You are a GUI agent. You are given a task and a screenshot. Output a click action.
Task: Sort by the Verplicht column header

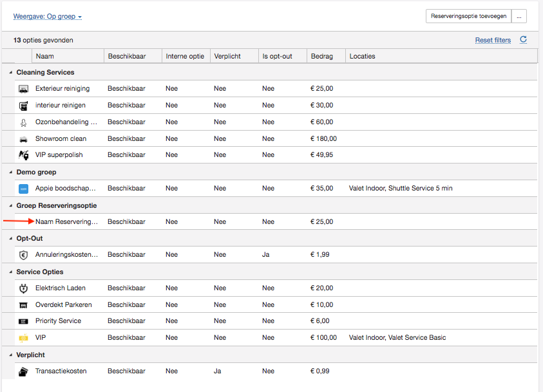234,56
